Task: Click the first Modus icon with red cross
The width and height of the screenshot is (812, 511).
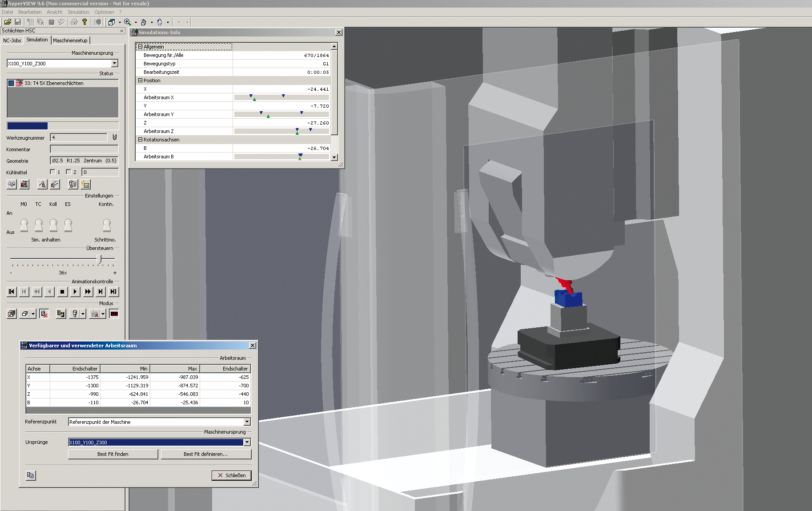Action: [x=12, y=314]
